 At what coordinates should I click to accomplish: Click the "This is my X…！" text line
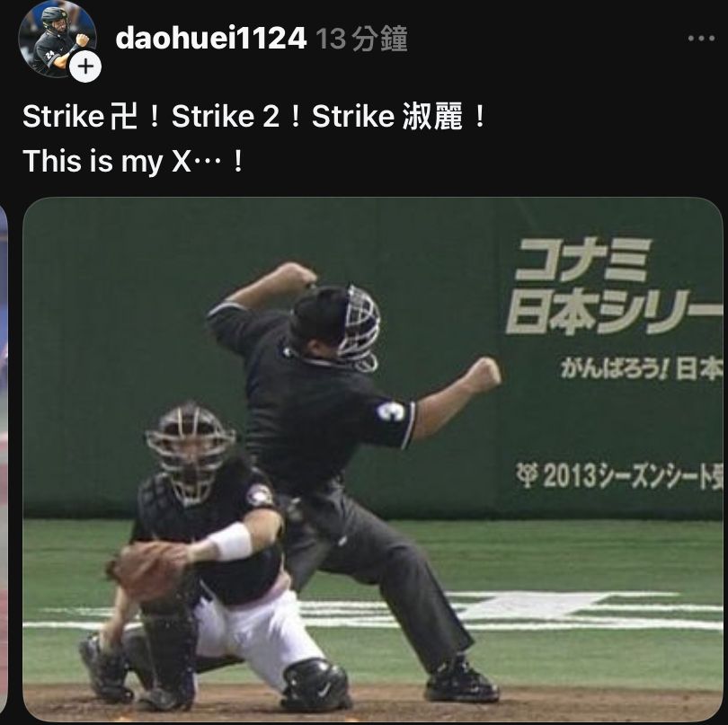coord(133,161)
